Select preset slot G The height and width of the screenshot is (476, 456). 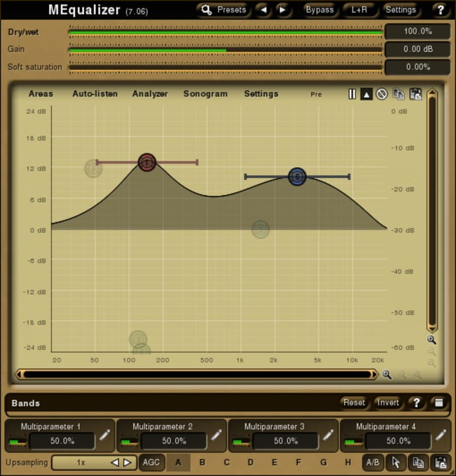[324, 462]
